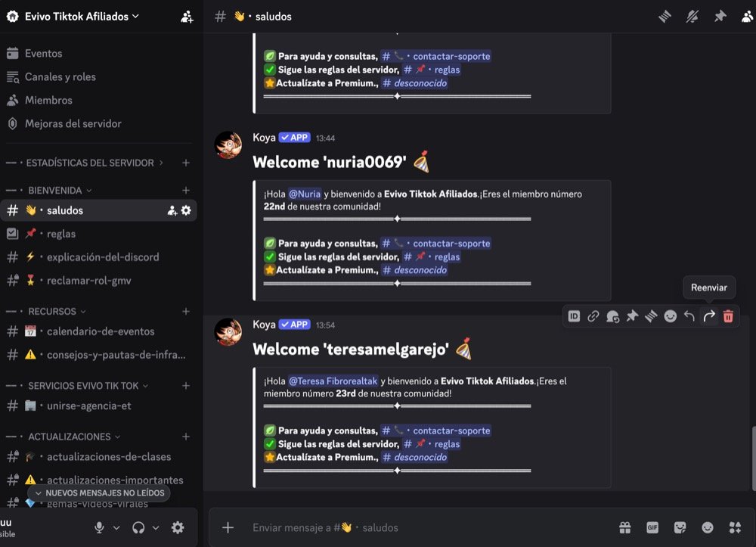756x547 pixels.
Task: Add channel to BIENVENIDA category
Action: point(186,191)
